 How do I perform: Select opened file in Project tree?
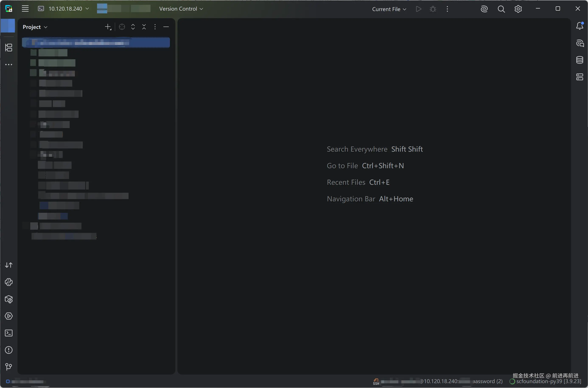122,27
